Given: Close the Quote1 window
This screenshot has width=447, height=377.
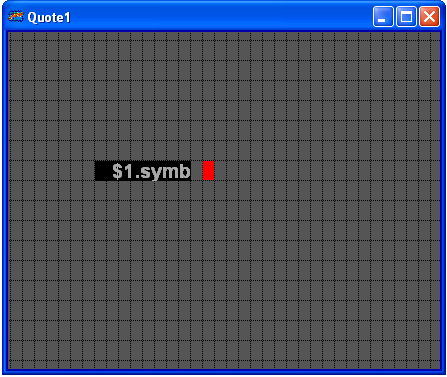Looking at the screenshot, I should pyautogui.click(x=429, y=16).
